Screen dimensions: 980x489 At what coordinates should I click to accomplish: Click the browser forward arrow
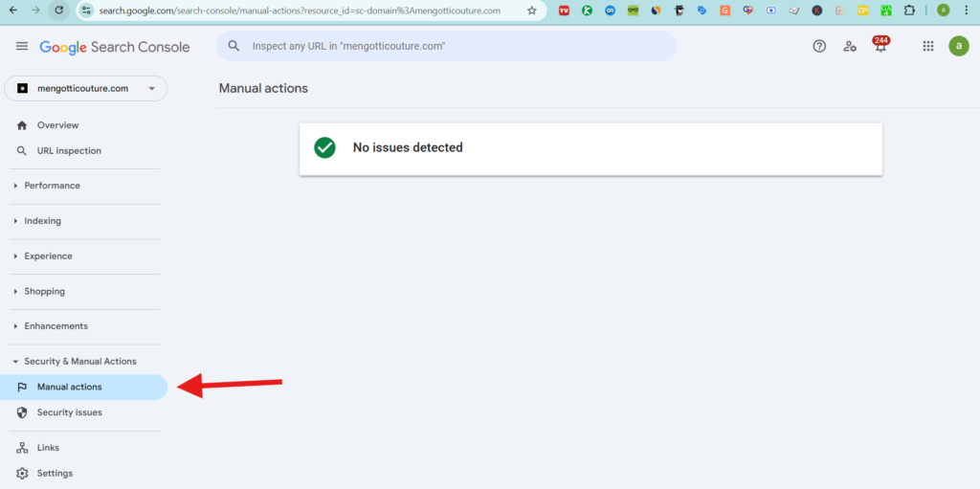coord(35,10)
